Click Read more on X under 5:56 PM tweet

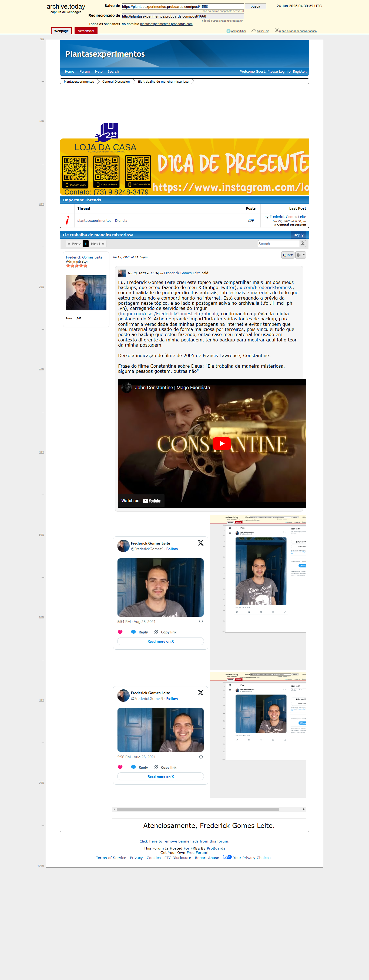pyautogui.click(x=160, y=777)
